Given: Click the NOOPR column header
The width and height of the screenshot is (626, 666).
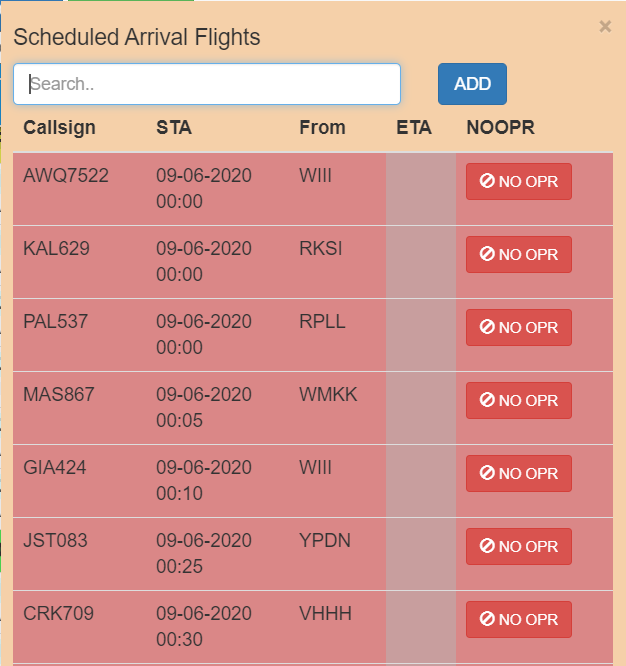Looking at the screenshot, I should [x=501, y=127].
